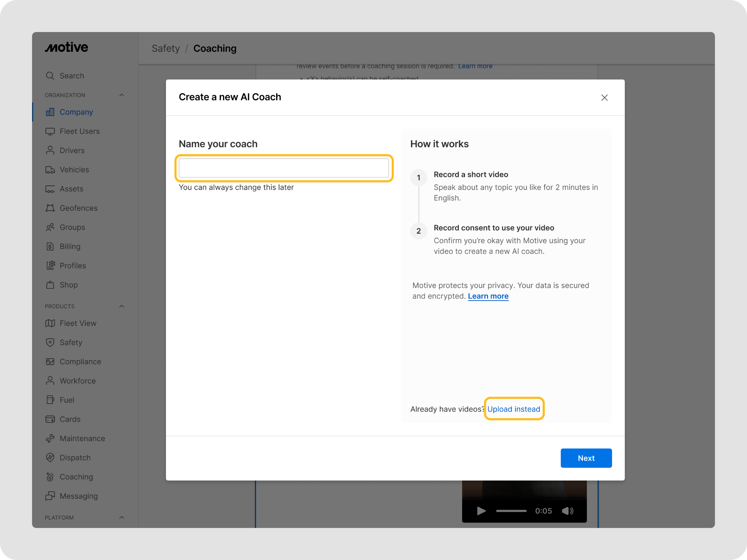Select the Maintenance wrench icon
This screenshot has height=560, width=747.
click(50, 438)
